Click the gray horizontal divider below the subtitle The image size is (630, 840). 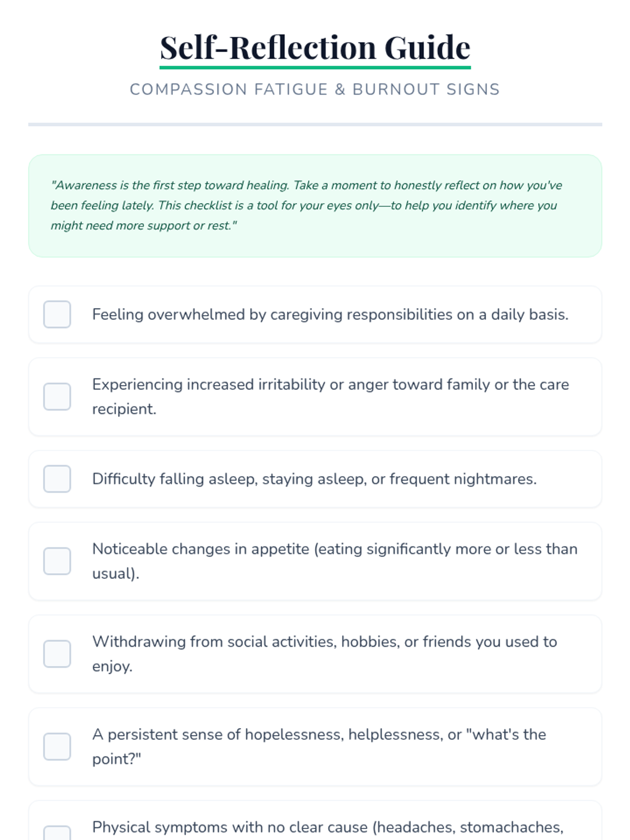315,124
